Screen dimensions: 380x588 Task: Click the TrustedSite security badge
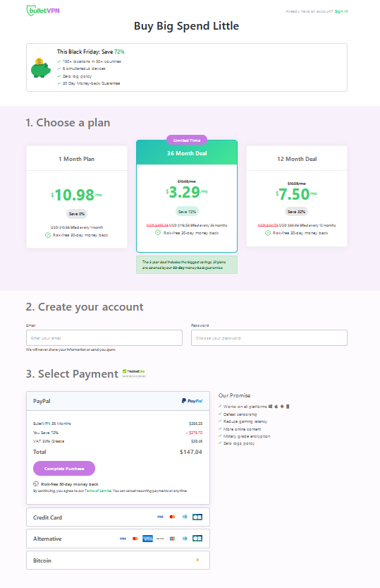(134, 373)
